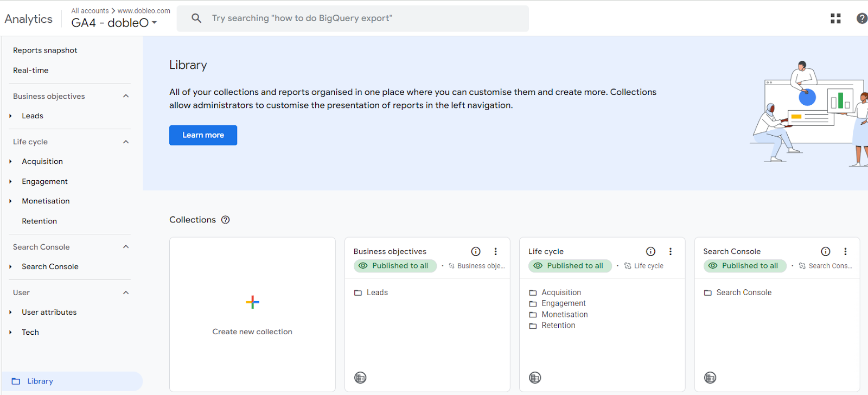Expand the Tech tree arrow
Image resolution: width=868 pixels, height=395 pixels.
coord(10,333)
